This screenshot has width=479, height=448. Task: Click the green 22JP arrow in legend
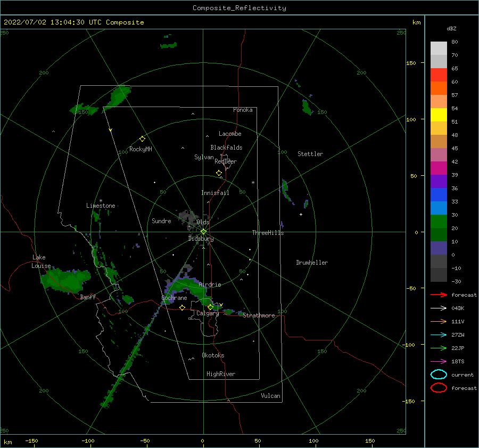439,348
